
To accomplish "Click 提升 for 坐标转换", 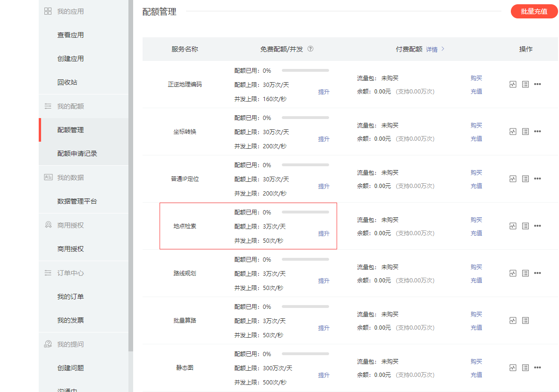I will [x=324, y=139].
